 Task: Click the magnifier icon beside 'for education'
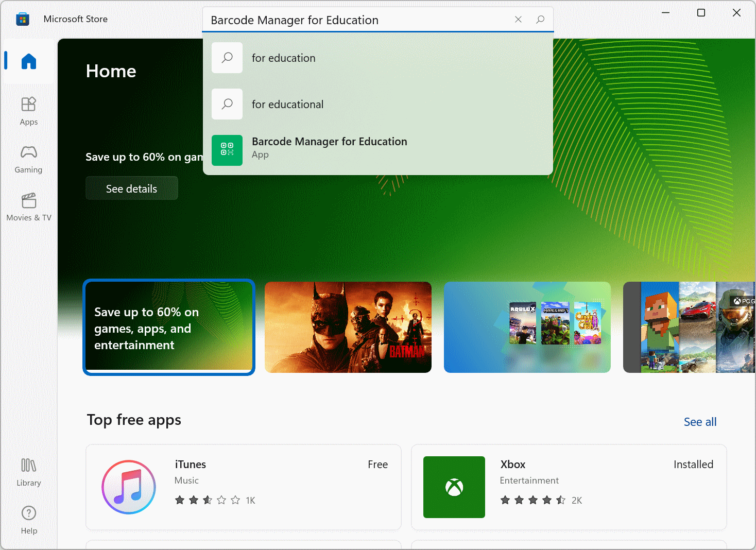[227, 58]
